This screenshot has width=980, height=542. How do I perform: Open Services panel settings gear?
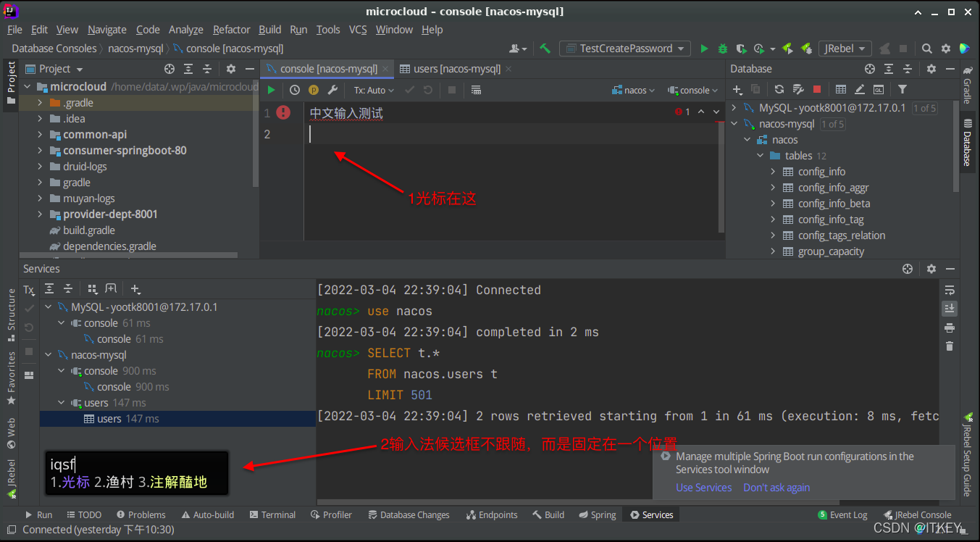pyautogui.click(x=931, y=269)
